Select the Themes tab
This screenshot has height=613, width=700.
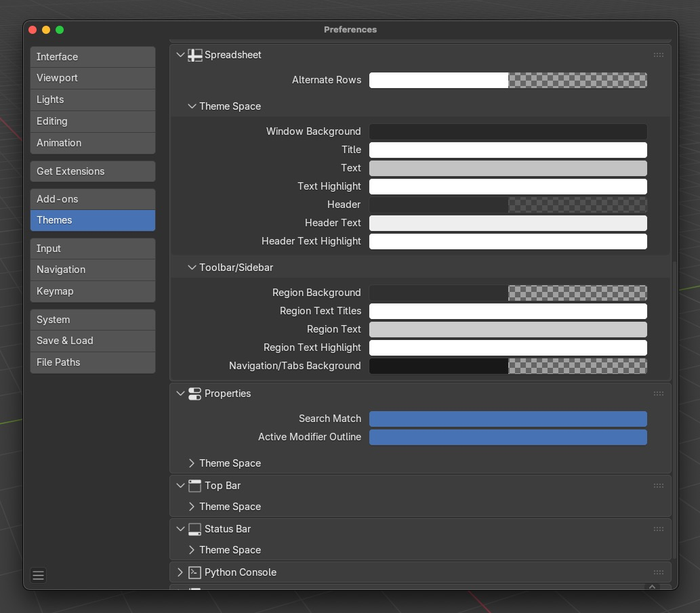click(93, 220)
